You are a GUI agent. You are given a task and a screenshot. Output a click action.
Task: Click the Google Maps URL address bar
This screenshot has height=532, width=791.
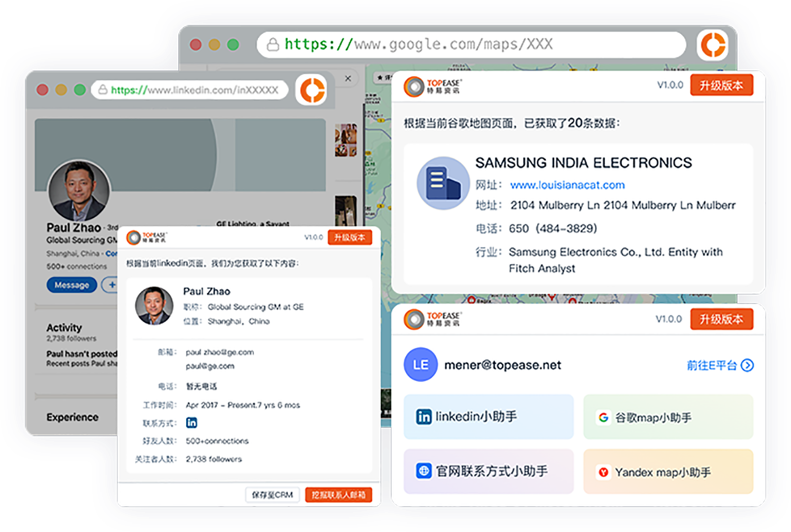471,44
